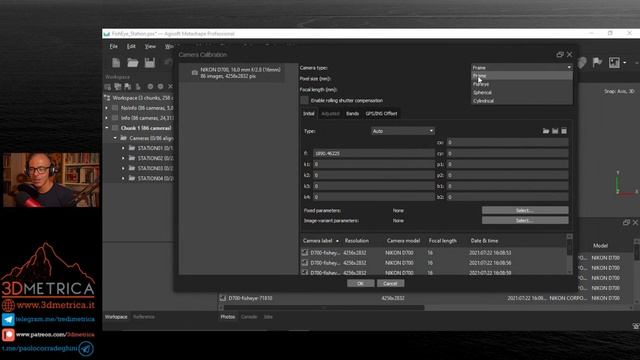Viewport: 640px width, 360px height.
Task: Click the Cameras folder icon in Chunk 1
Action: click(x=124, y=138)
